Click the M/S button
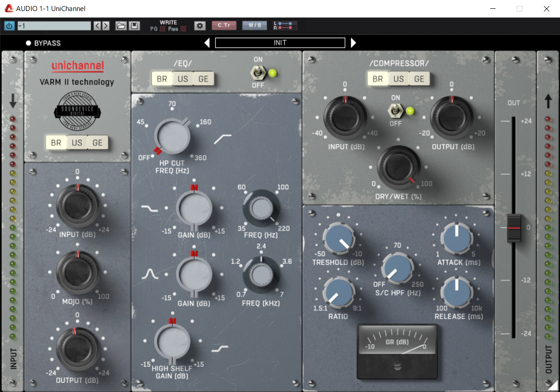 pos(254,26)
